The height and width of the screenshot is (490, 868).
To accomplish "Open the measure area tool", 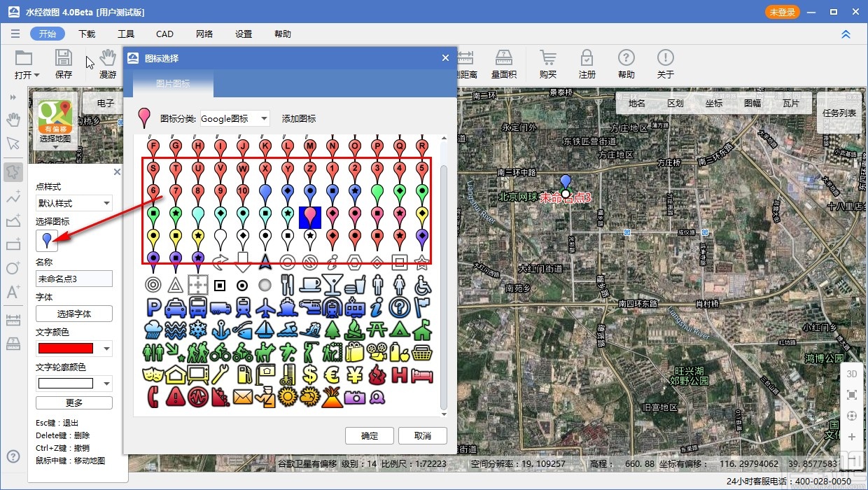I will 504,64.
